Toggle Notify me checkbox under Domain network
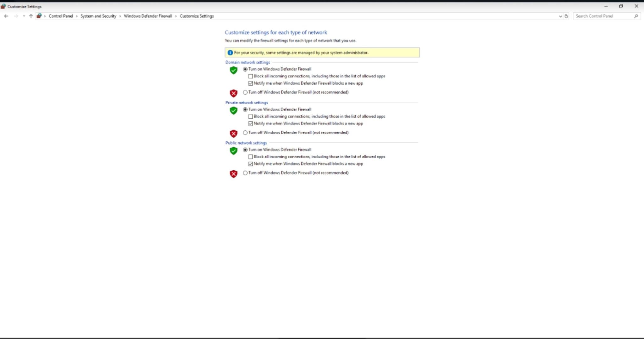The image size is (644, 339). tap(251, 83)
